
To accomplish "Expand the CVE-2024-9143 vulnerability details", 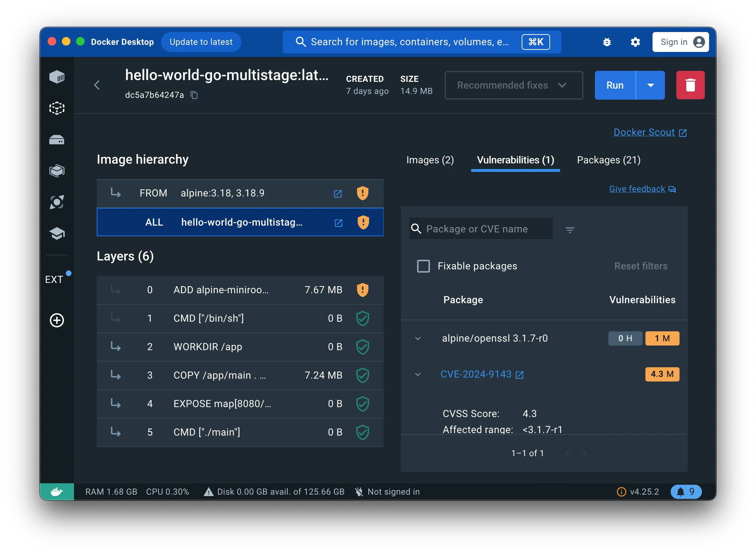I will click(419, 374).
